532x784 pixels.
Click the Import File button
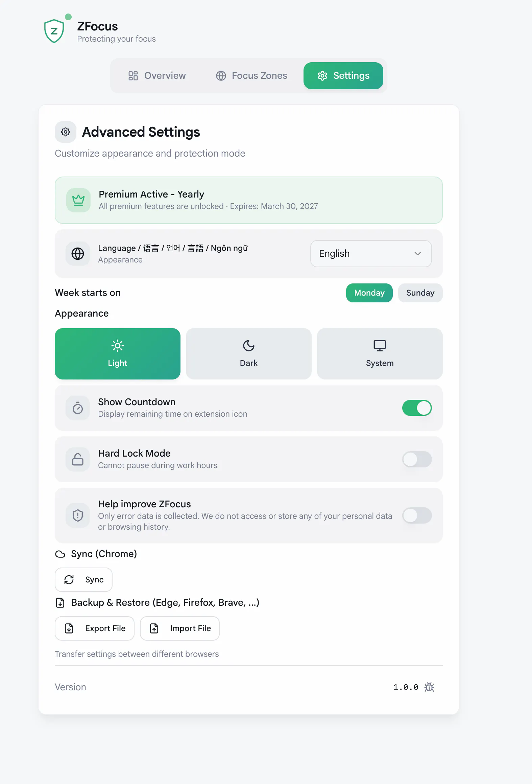click(x=180, y=628)
